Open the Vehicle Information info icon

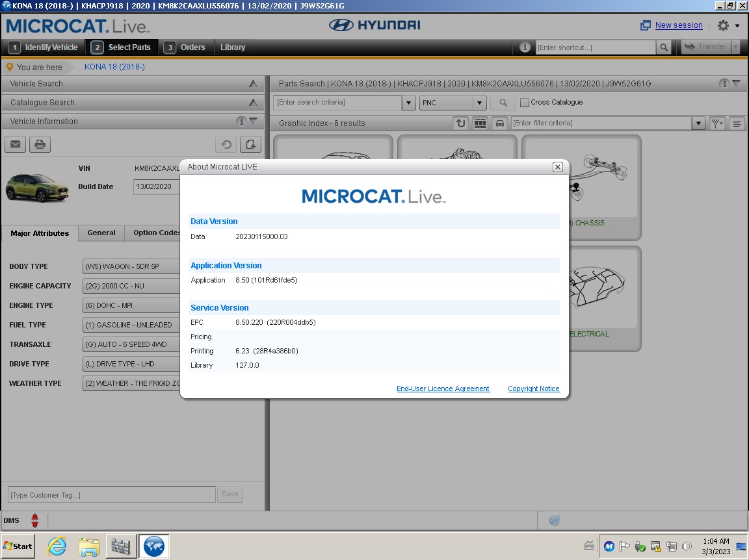pos(241,121)
